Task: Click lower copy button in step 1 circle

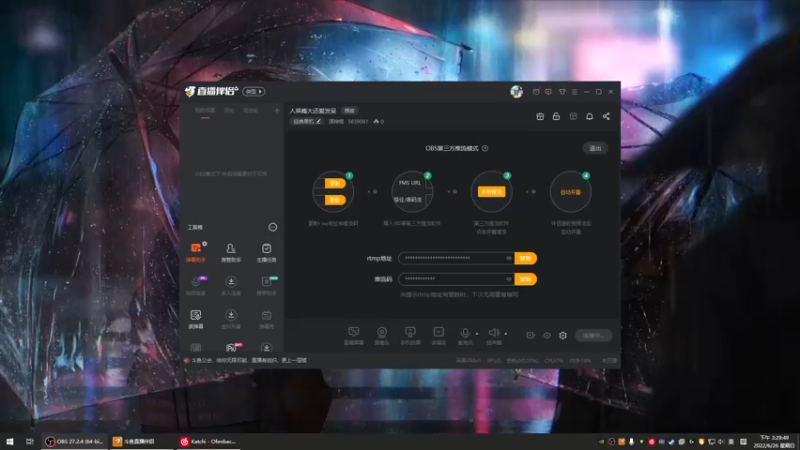Action: 335,200
